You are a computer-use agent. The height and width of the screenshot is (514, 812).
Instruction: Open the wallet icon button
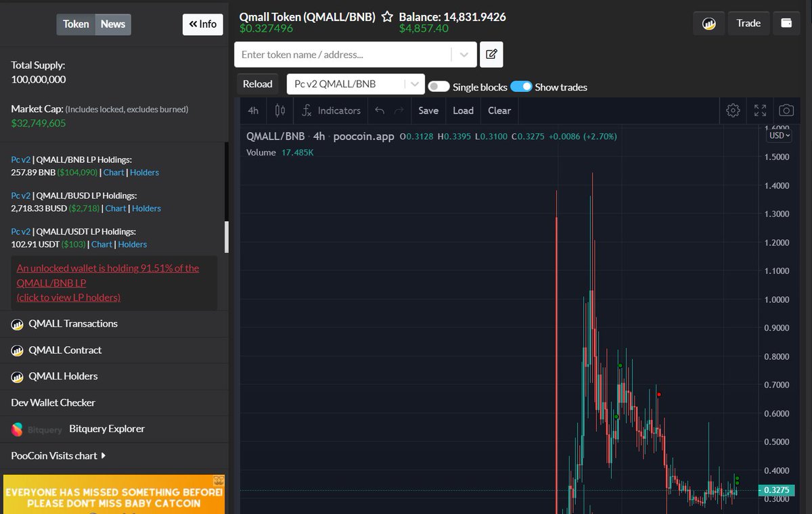click(x=786, y=23)
